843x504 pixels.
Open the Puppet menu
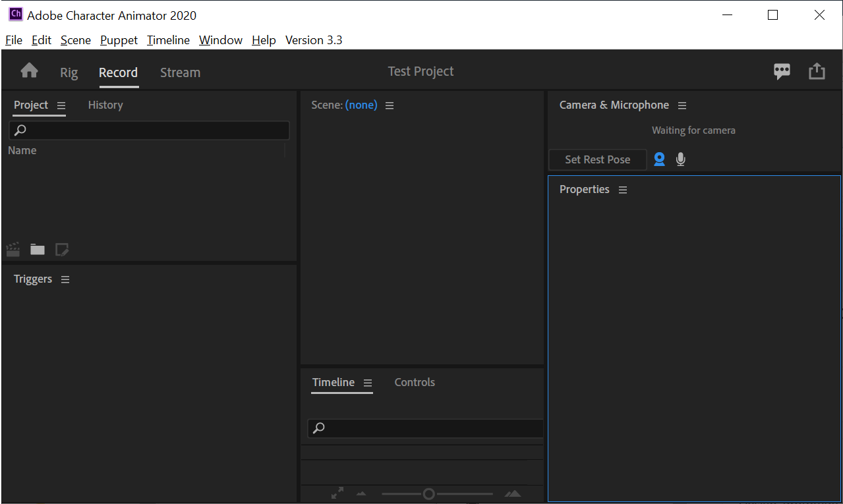coord(119,40)
